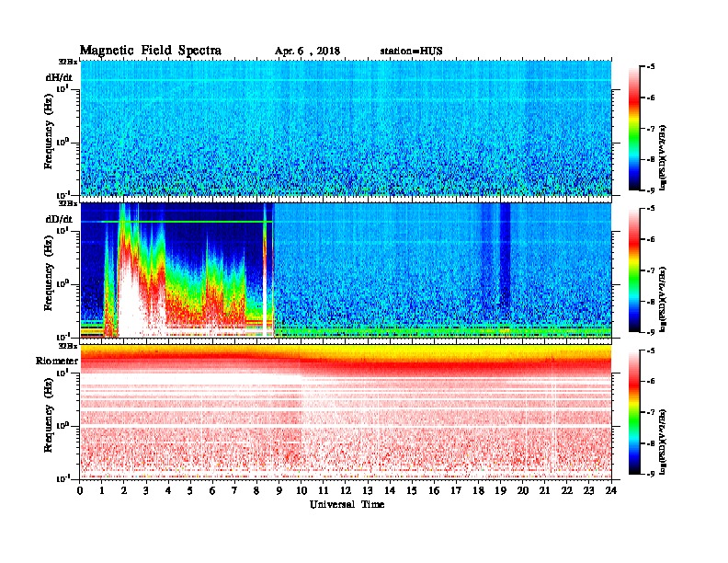This screenshot has height=563, width=728.
Task: Click the "station=HUS" station label
Action: 411,52
